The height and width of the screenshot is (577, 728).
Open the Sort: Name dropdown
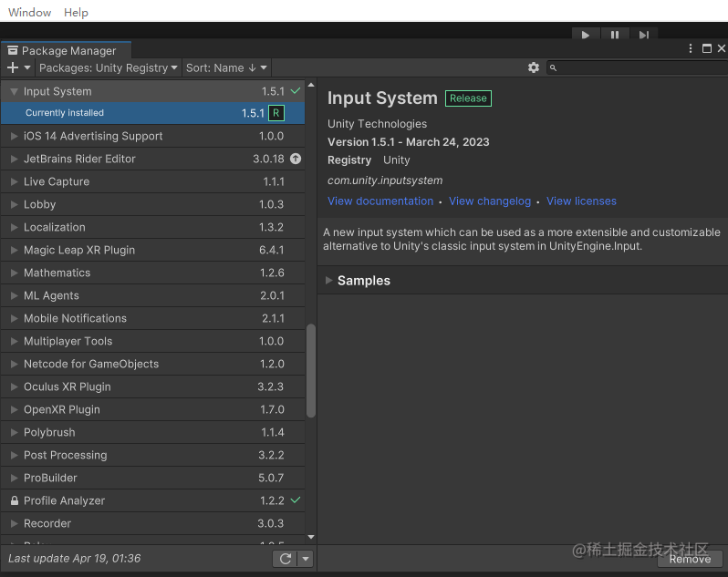226,67
